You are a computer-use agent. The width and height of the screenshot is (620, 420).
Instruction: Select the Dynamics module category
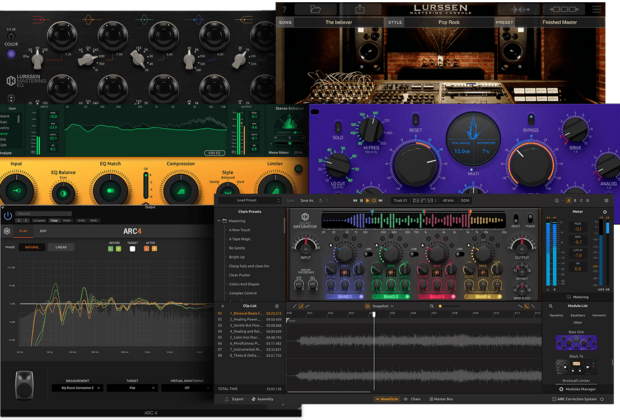click(x=556, y=315)
